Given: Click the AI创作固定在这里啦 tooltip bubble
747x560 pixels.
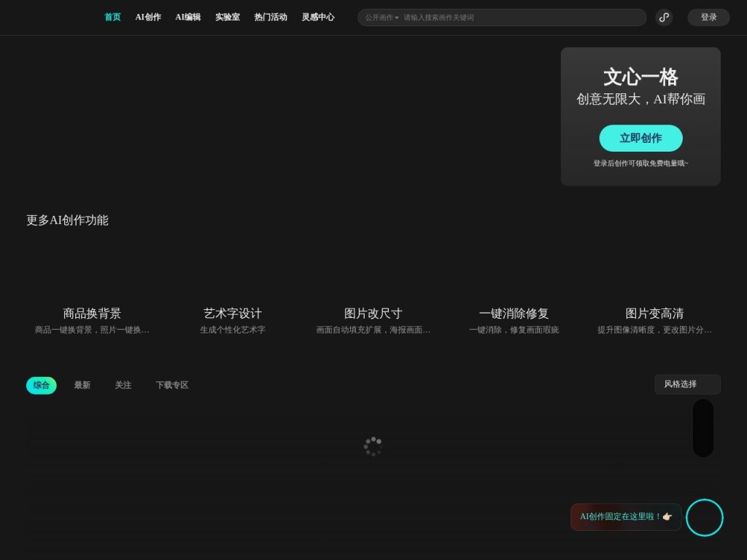Looking at the screenshot, I should 626,517.
